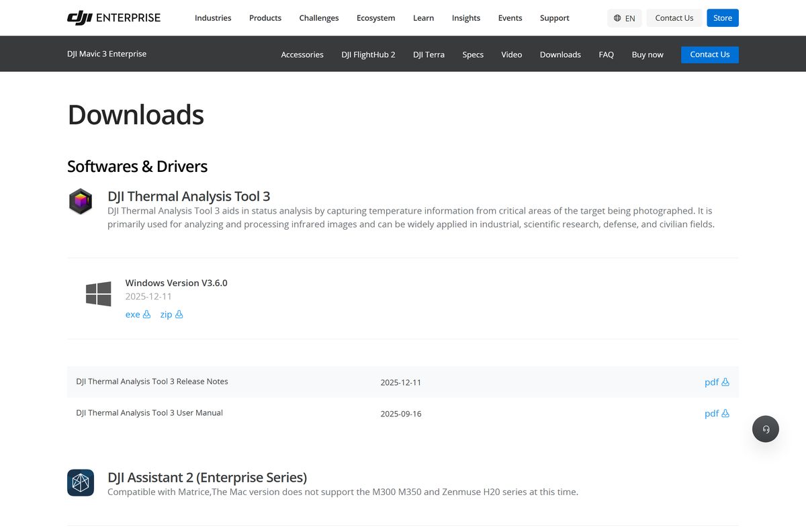Viewport: 806px width, 532px height.
Task: Open the Support menu
Action: tap(555, 18)
